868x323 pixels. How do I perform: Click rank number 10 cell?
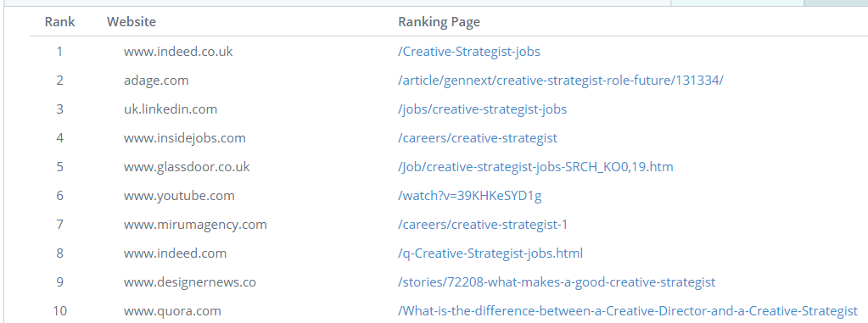pos(59,311)
